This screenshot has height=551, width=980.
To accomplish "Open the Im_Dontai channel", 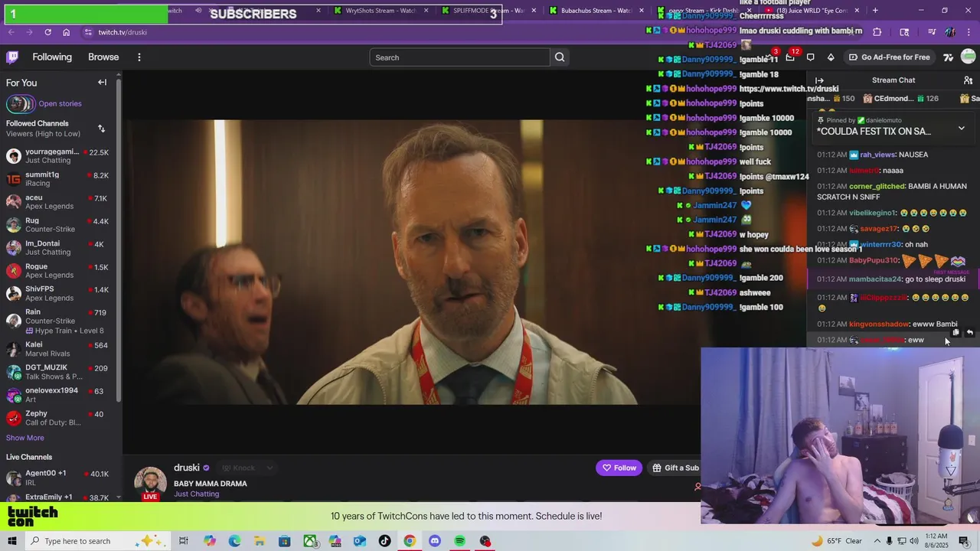I will [59, 248].
